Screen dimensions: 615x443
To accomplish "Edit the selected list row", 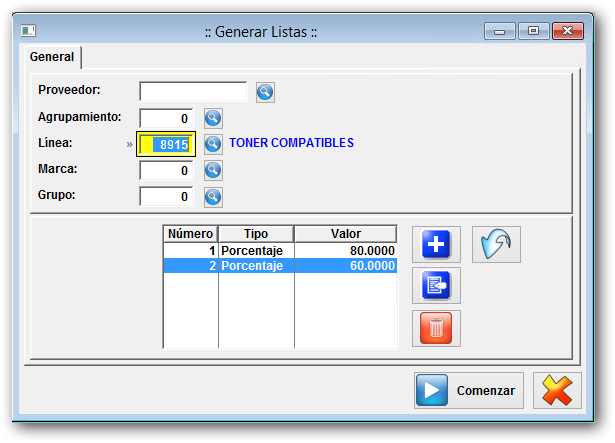I will (436, 286).
